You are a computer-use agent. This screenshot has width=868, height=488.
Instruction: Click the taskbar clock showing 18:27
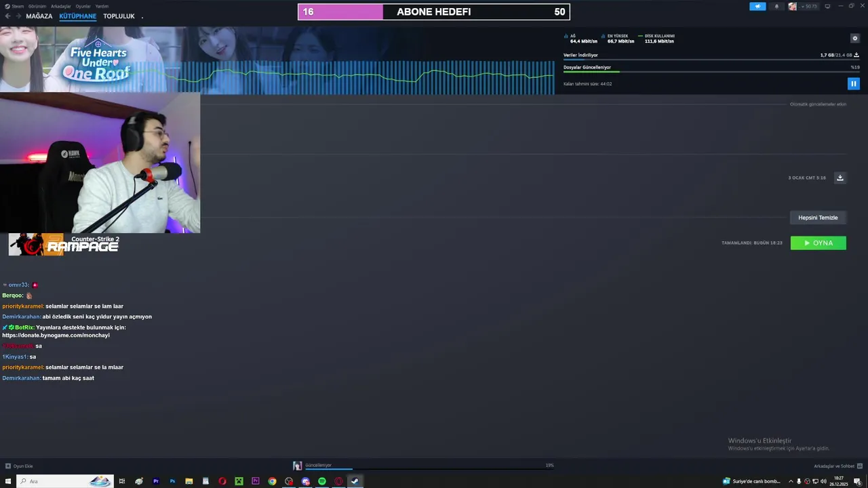[x=839, y=481]
